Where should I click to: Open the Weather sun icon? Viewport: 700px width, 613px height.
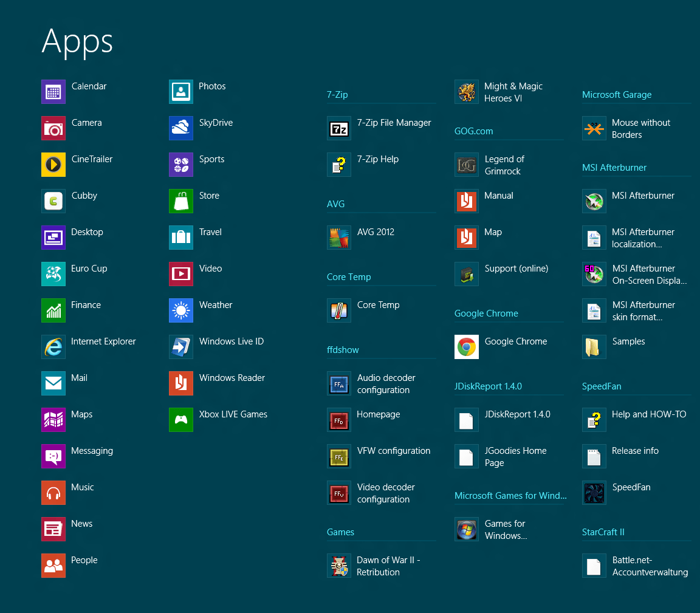pyautogui.click(x=181, y=310)
